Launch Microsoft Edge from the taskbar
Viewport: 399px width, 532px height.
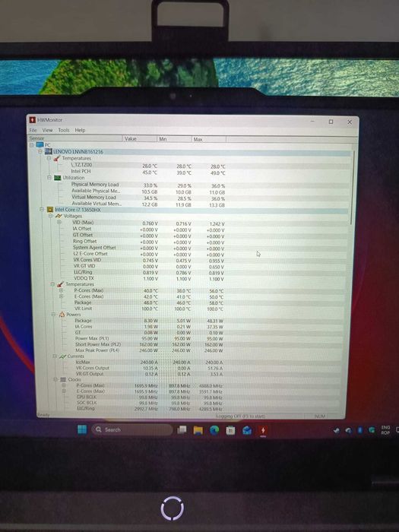point(214,430)
